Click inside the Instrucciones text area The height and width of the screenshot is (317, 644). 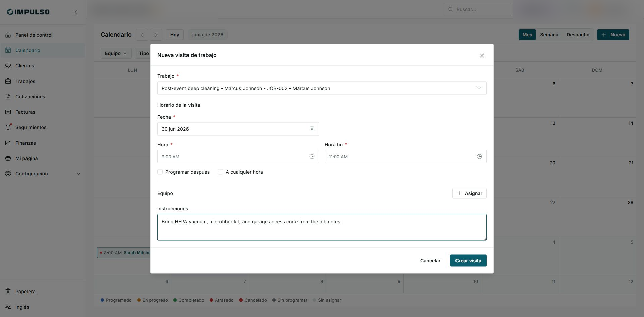coord(322,227)
